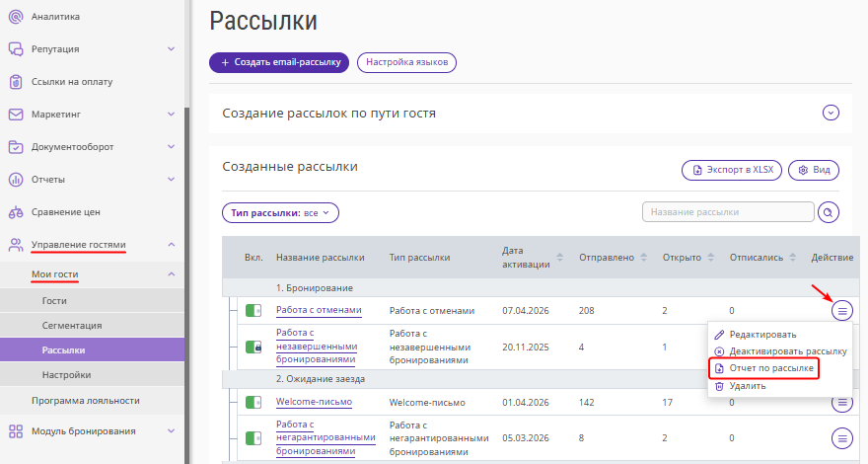Toggle the Welcome-письмо mailing switch

[254, 402]
